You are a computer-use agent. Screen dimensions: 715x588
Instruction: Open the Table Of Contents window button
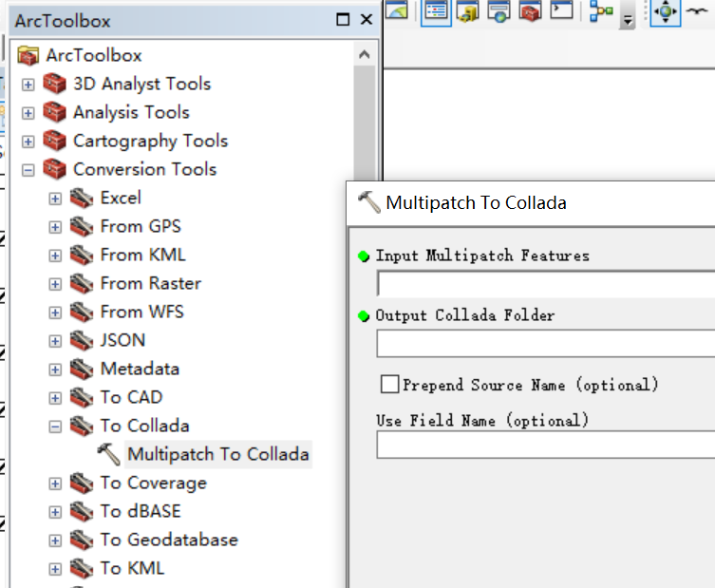[x=436, y=11]
